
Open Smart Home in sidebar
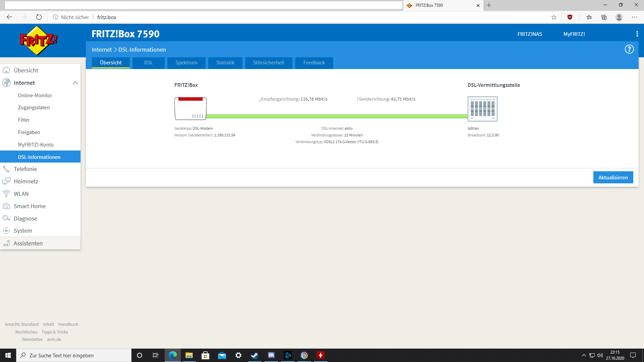click(30, 206)
